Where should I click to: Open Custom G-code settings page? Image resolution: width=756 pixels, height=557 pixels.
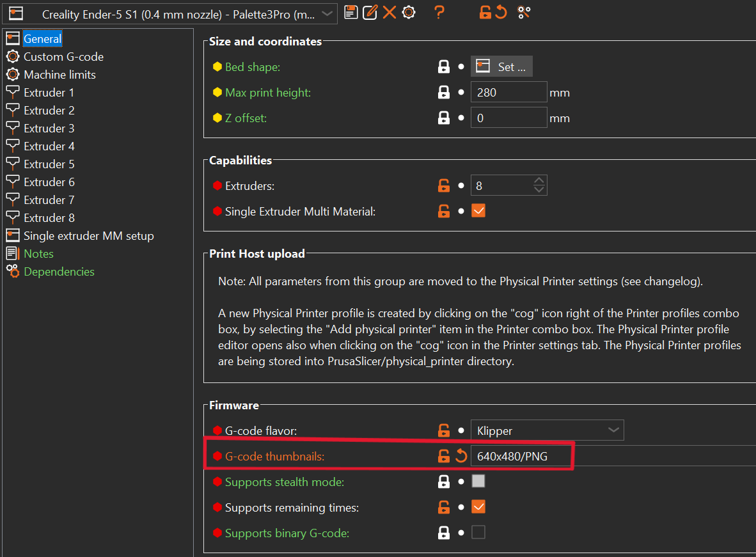pos(63,57)
